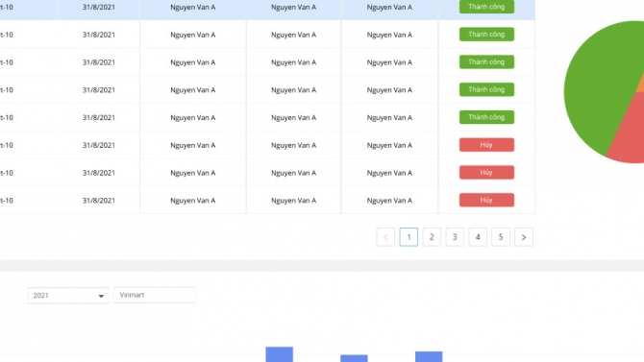Click the small orange pie chart slice
644x362 pixels.
tap(641, 84)
